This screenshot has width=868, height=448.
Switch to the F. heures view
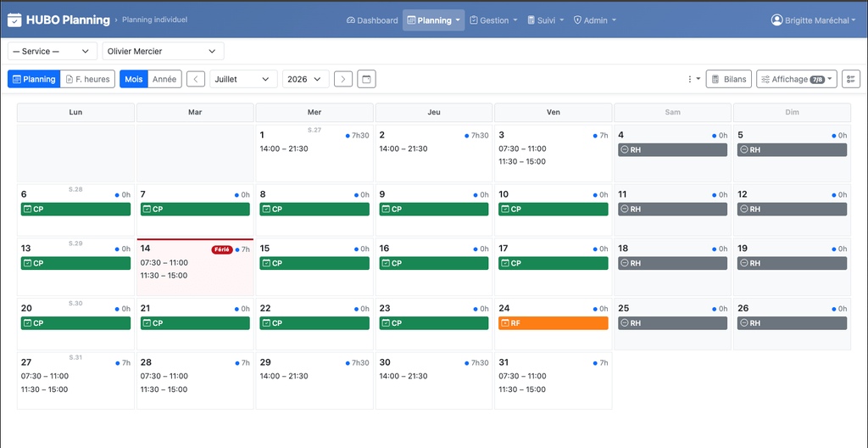point(87,79)
